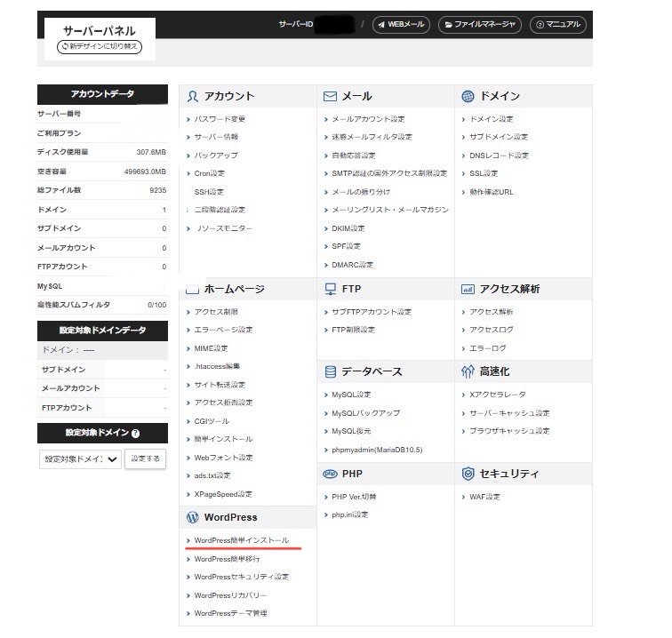Open メールアカウント設定 link
This screenshot has height=638, width=672.
click(367, 119)
